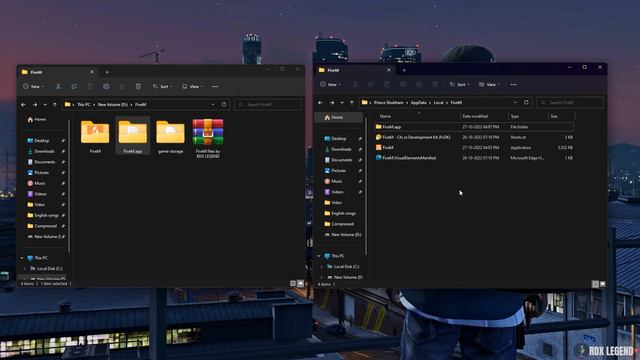This screenshot has width=640, height=360.
Task: Select FiveM Application row in right window
Action: point(474,147)
